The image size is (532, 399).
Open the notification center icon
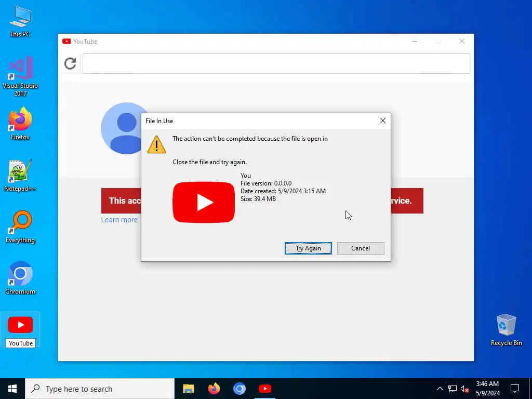[515, 389]
